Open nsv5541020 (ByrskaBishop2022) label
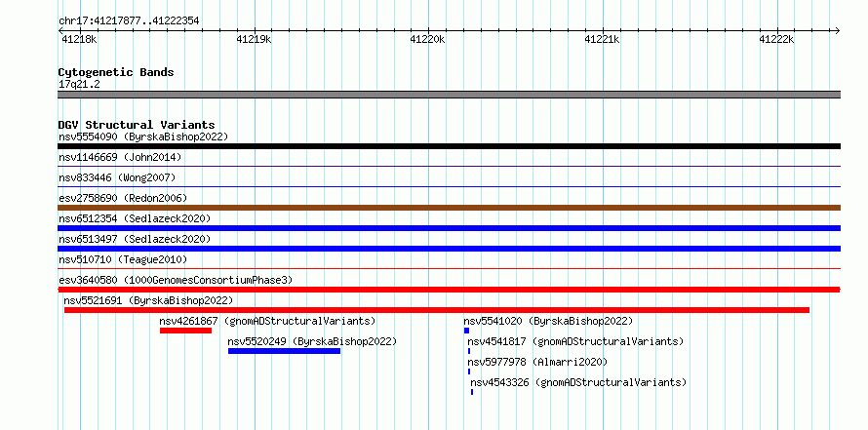 pos(548,321)
